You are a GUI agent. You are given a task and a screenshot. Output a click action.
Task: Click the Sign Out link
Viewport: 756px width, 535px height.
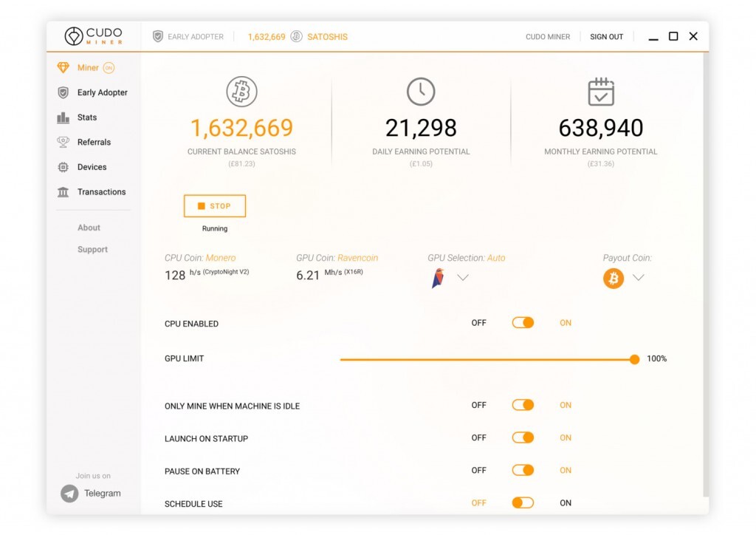coord(606,37)
